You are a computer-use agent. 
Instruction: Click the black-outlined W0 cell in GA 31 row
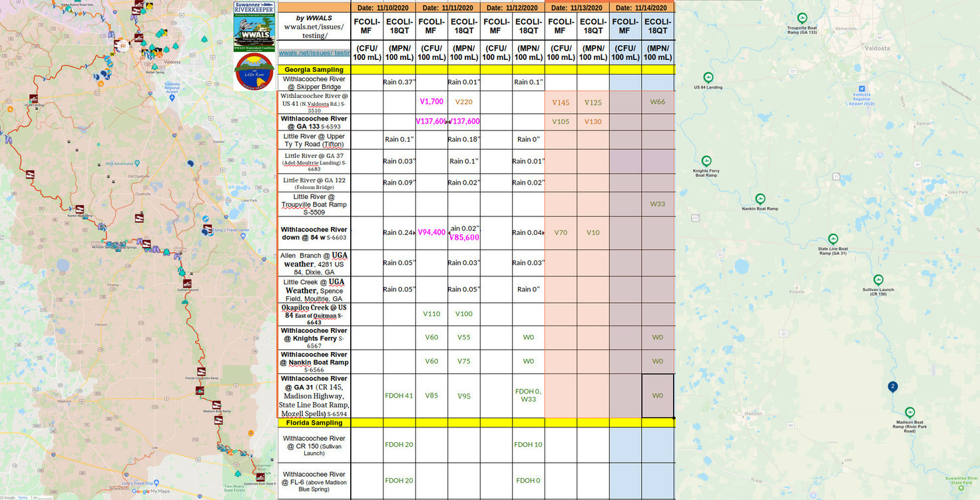658,395
